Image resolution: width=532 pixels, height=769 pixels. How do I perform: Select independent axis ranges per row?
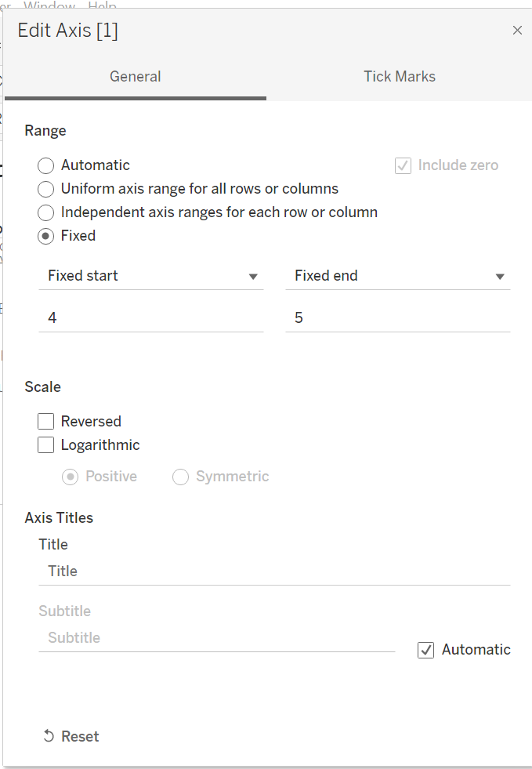45,212
